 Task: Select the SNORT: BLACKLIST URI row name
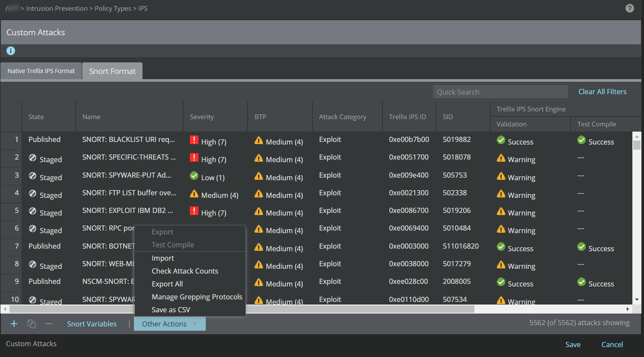[129, 139]
